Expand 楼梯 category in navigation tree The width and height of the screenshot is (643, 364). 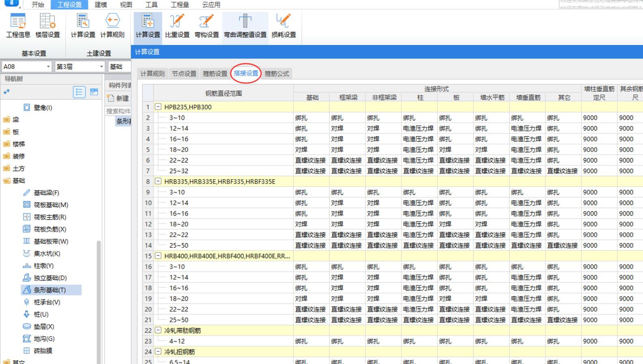tap(6, 144)
